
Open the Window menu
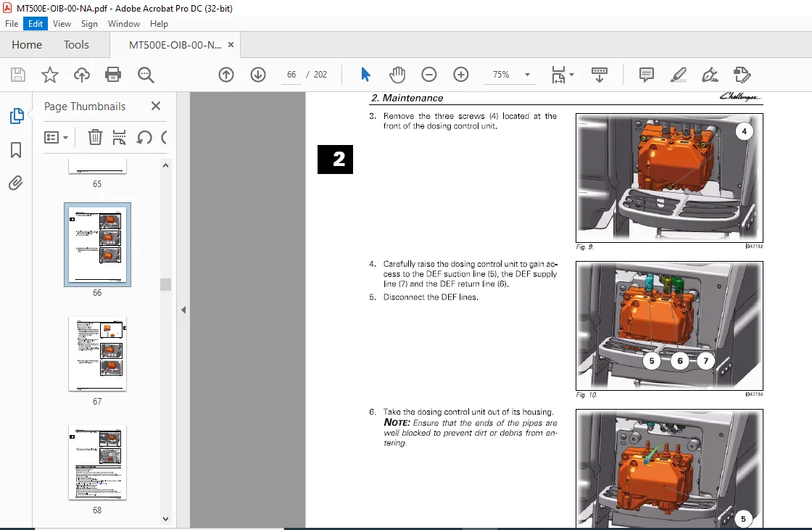point(124,24)
